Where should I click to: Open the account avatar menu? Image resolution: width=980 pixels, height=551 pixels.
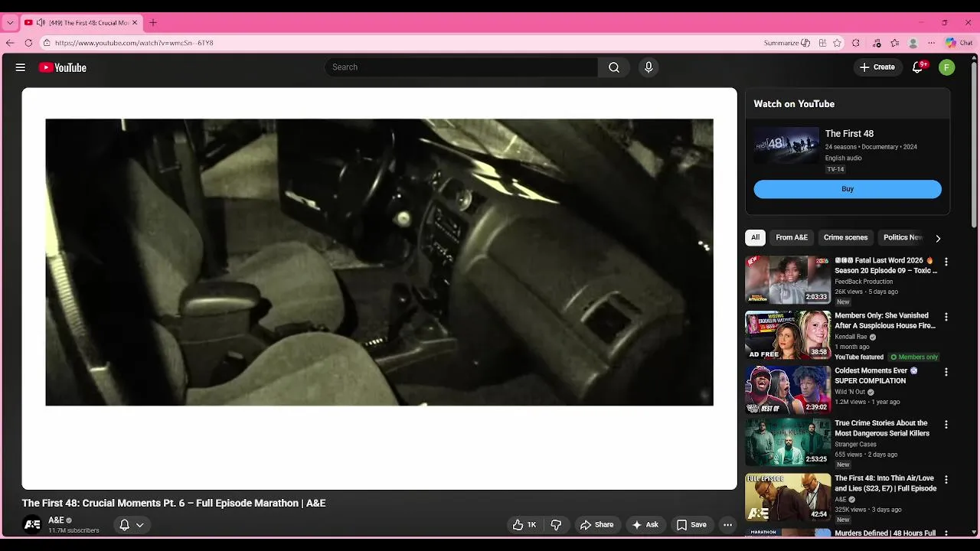(x=947, y=67)
